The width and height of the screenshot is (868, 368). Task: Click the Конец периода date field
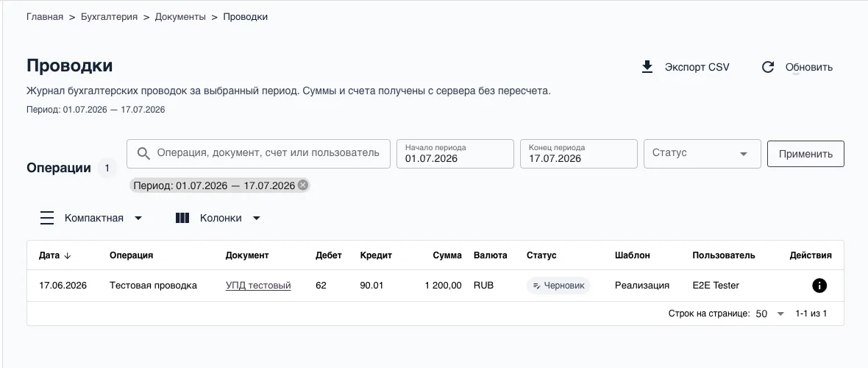point(578,154)
